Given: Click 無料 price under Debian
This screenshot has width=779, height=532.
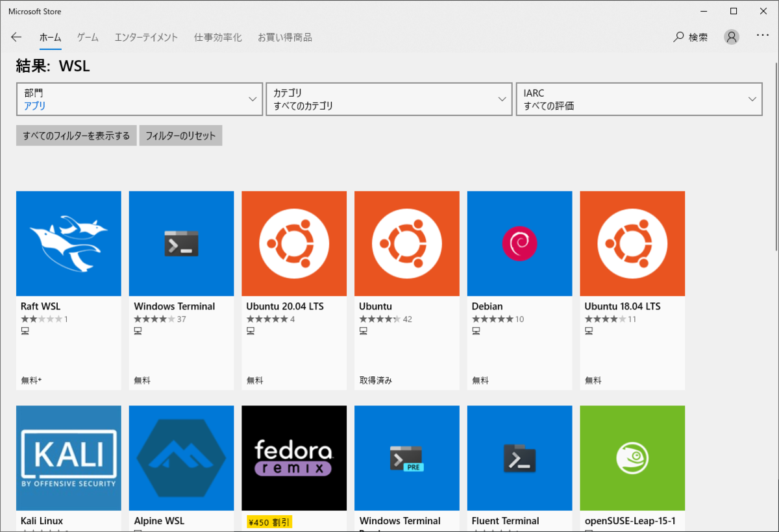Looking at the screenshot, I should (x=480, y=380).
